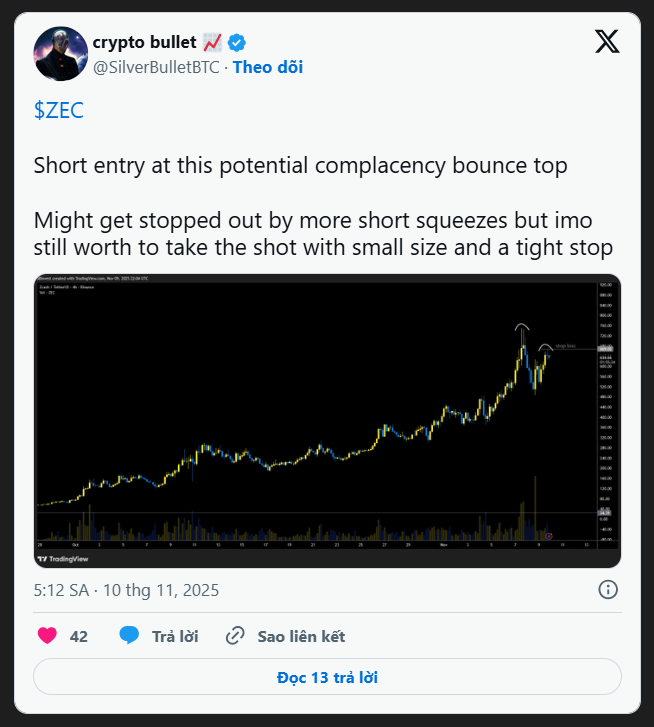Screen dimensions: 654x727
Task: Click the Trả lời reply label
Action: pos(175,636)
